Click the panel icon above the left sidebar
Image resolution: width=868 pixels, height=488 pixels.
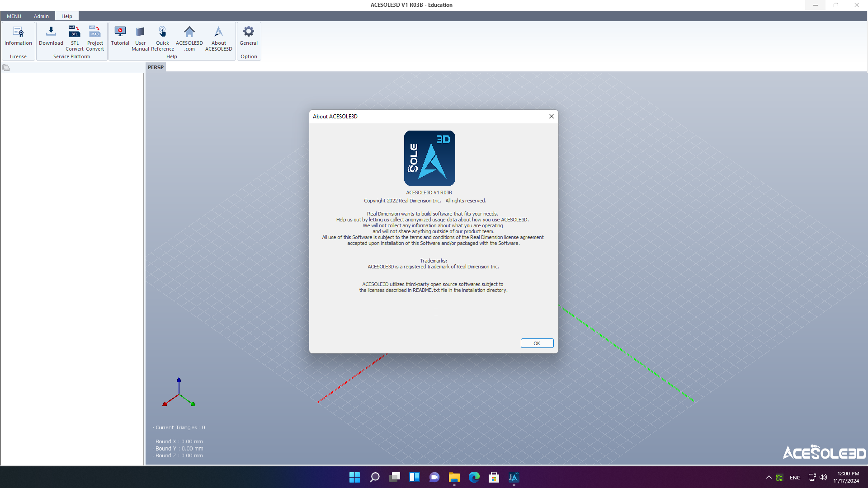(6, 68)
